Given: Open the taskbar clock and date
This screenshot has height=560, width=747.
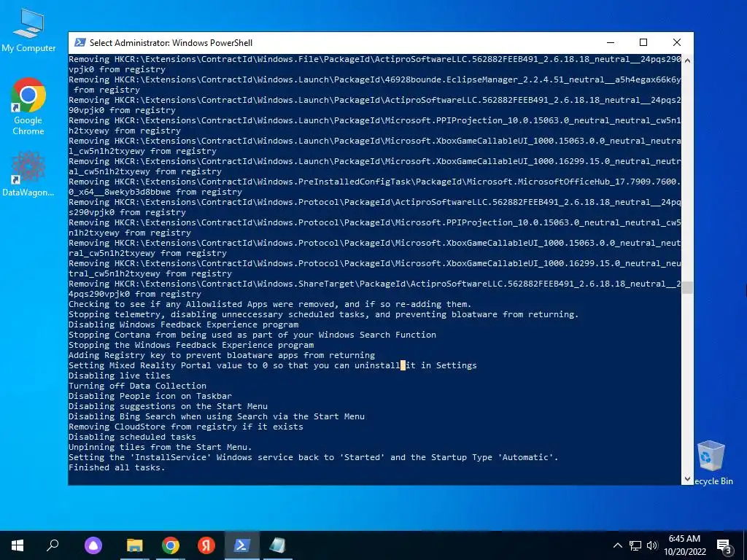Looking at the screenshot, I should click(x=684, y=545).
